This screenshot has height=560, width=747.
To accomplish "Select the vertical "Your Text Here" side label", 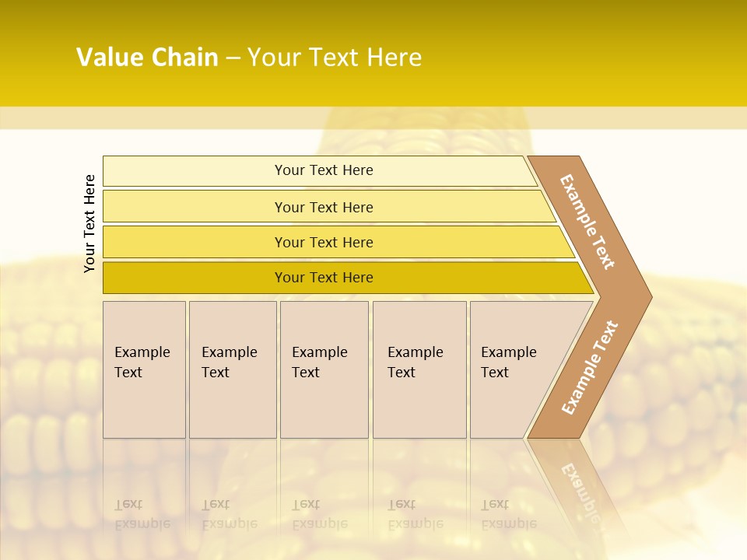I will pyautogui.click(x=89, y=224).
